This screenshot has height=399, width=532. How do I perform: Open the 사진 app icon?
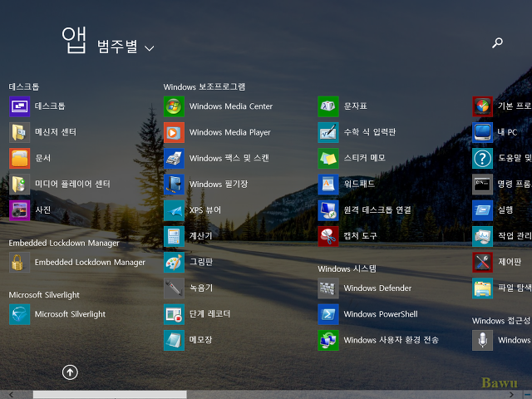tap(20, 210)
